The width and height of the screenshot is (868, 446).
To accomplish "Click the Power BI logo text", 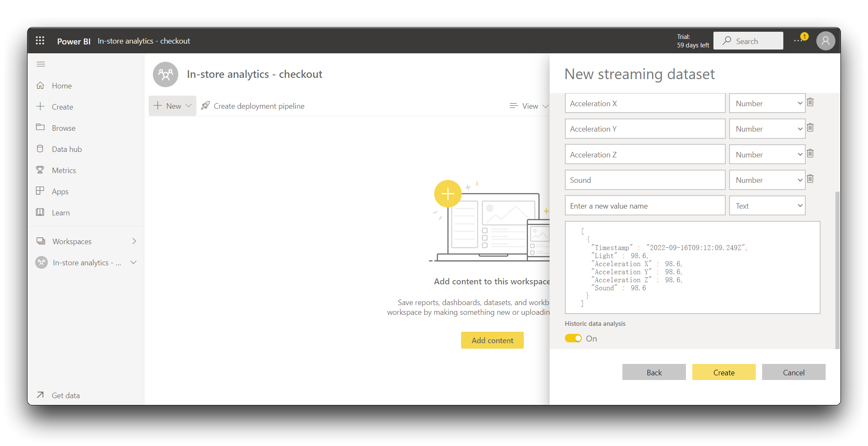I will coord(74,41).
